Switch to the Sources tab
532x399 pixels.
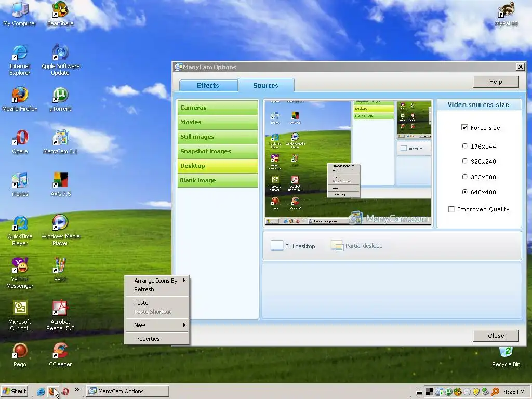coord(265,86)
